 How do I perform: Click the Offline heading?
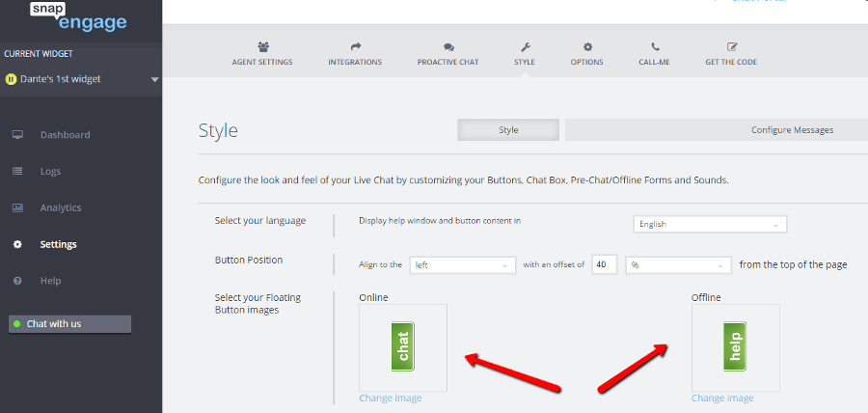pos(706,297)
